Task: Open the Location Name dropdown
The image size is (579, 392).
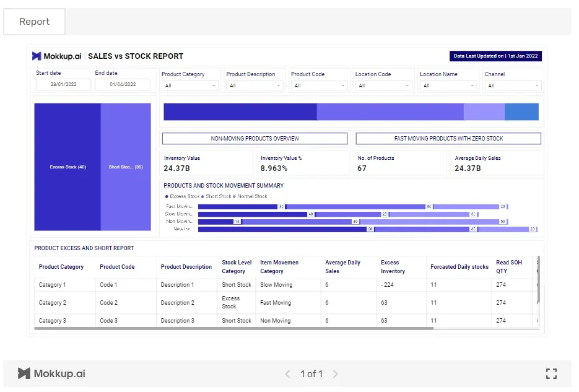Action: (448, 85)
